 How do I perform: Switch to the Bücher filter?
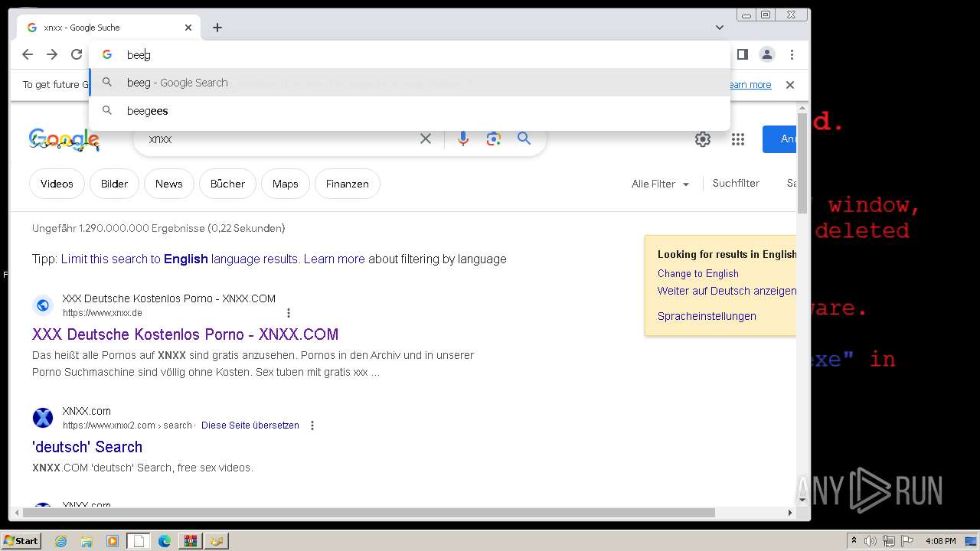pos(227,184)
